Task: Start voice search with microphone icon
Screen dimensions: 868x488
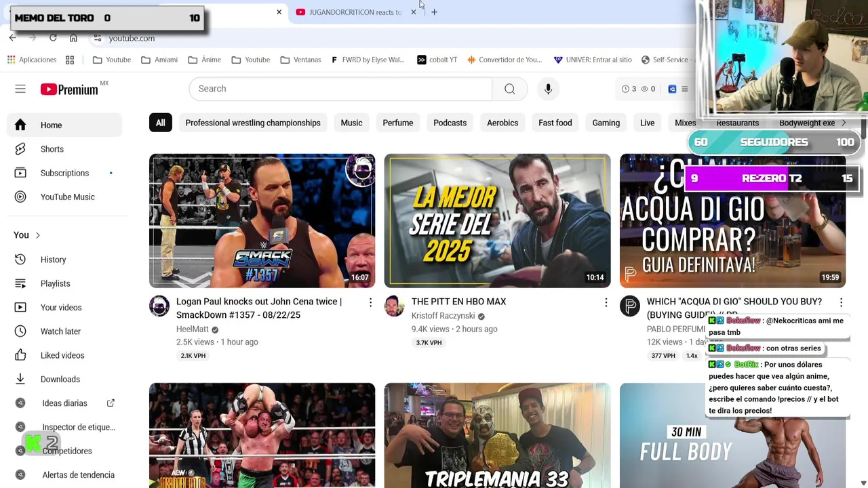Action: (x=548, y=89)
